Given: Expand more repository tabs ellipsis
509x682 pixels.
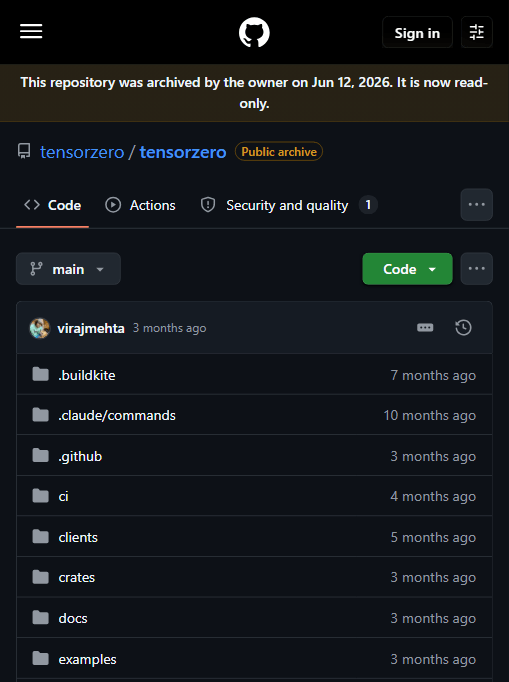Looking at the screenshot, I should (476, 205).
